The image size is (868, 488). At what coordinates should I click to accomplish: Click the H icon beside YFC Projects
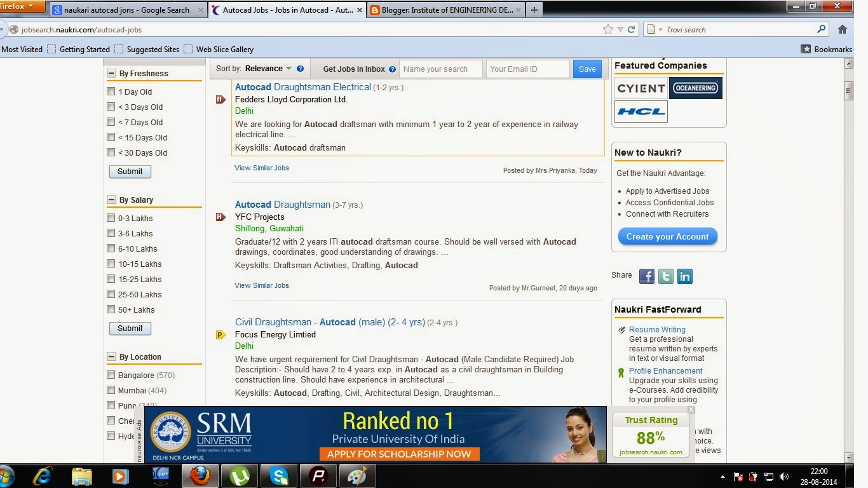click(x=220, y=217)
